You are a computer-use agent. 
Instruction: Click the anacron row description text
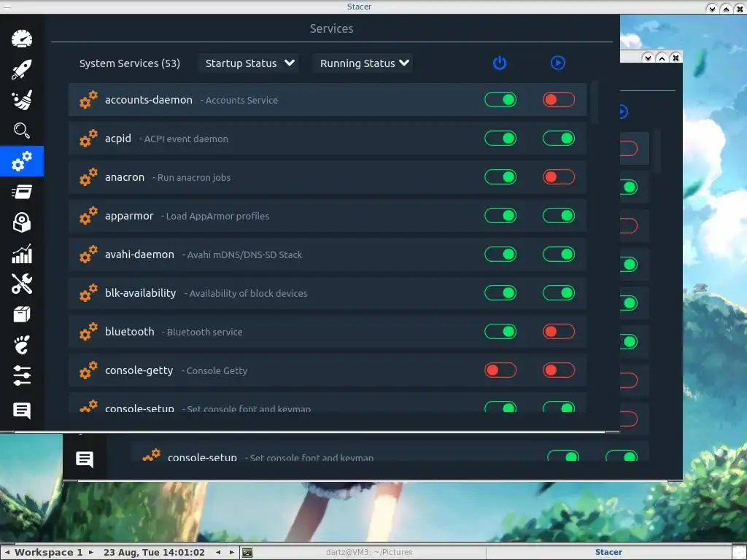[x=192, y=178]
